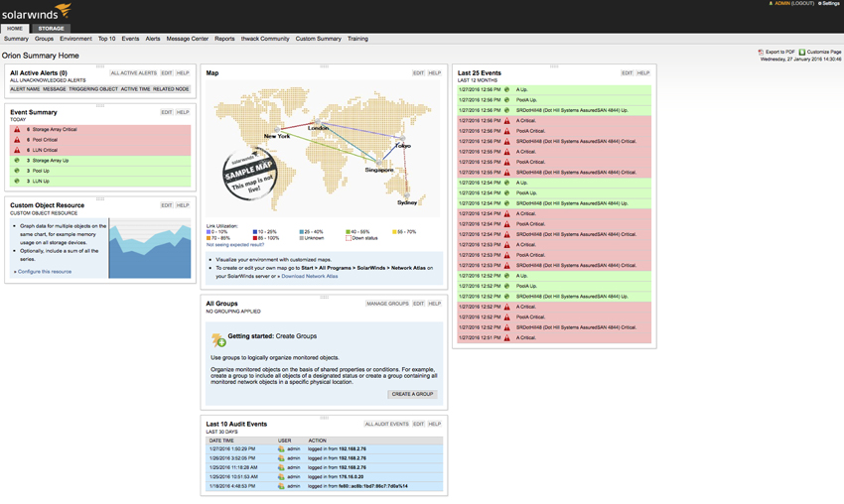Click the LOGOUT link
The image size is (844, 504).
click(802, 3)
